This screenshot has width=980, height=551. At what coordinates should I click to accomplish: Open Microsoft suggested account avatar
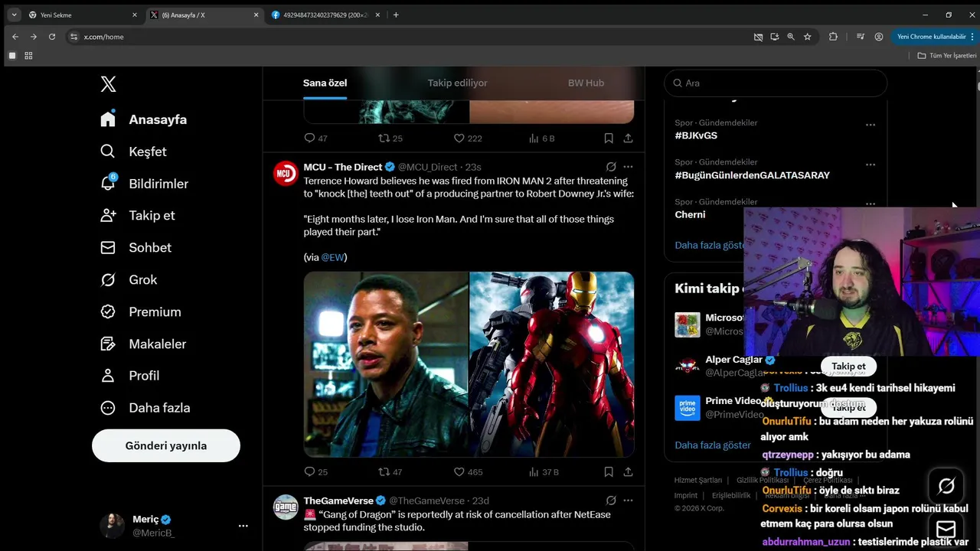pyautogui.click(x=688, y=324)
